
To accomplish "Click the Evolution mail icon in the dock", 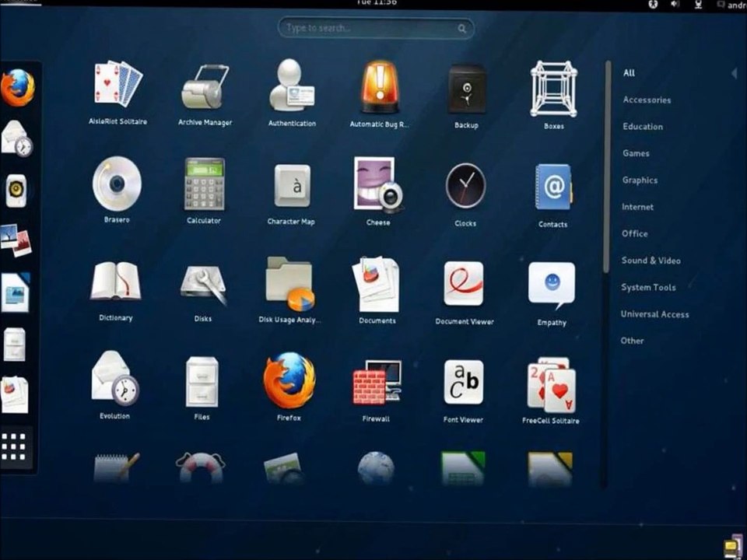I will (16, 138).
